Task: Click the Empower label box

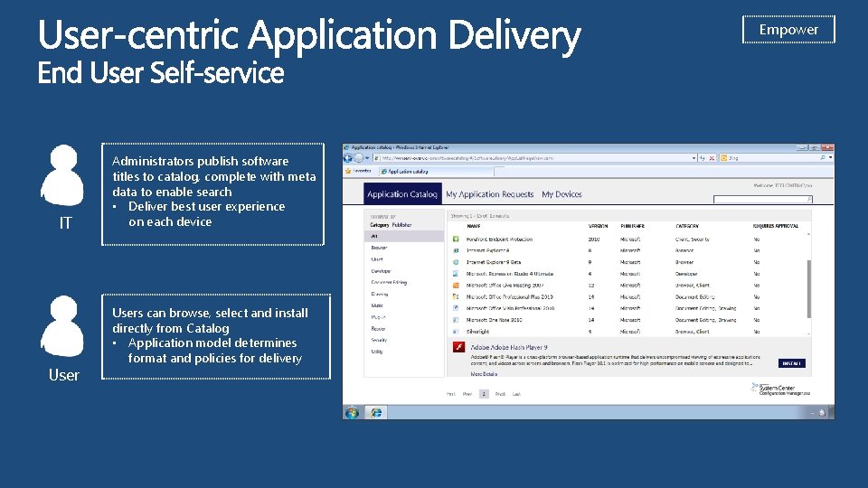Action: (x=788, y=29)
